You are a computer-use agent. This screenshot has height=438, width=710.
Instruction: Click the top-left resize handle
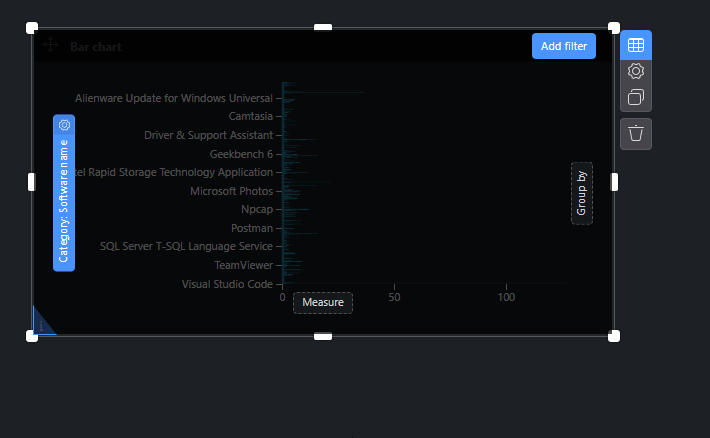[32, 28]
